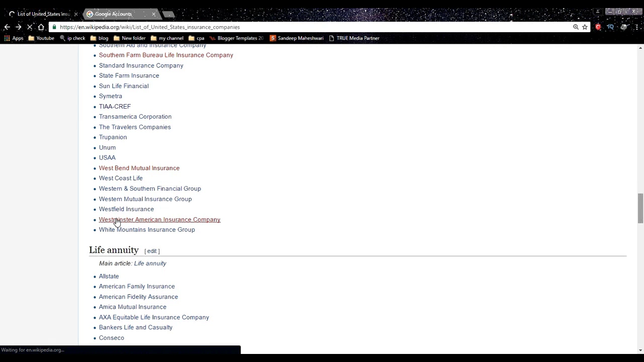Open The Travelers Companies link

click(x=135, y=127)
